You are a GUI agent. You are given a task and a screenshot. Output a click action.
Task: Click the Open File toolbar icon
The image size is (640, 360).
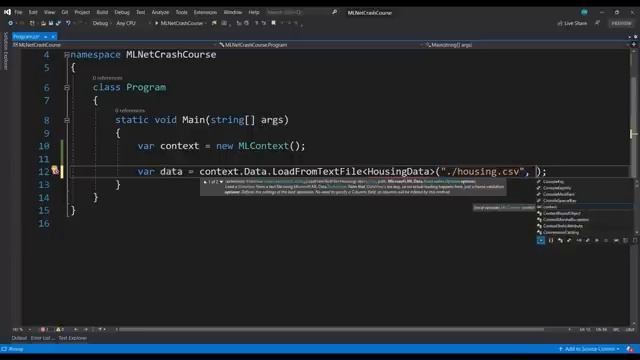coord(43,23)
